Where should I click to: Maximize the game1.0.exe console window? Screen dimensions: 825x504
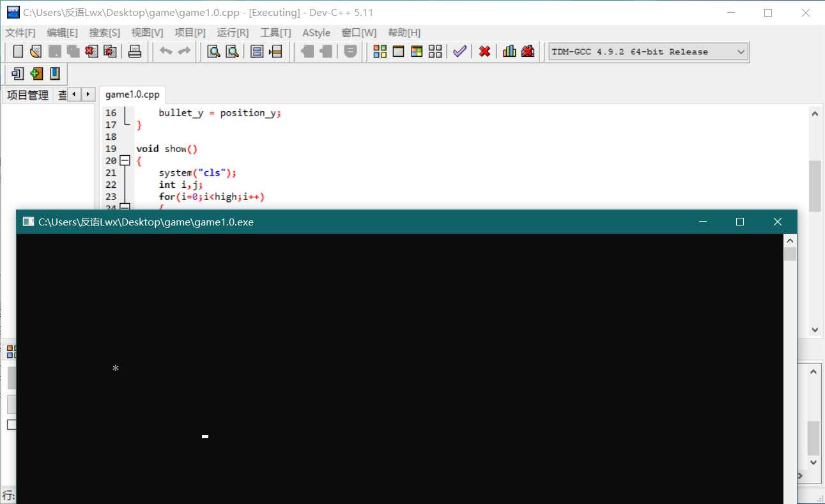tap(740, 222)
